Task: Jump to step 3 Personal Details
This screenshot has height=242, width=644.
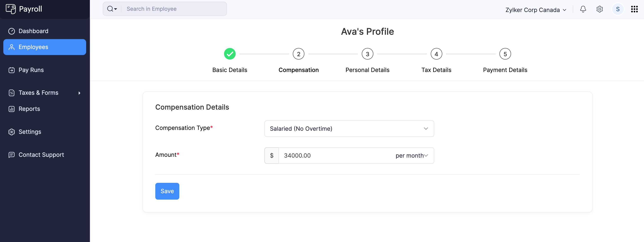Action: [x=367, y=54]
